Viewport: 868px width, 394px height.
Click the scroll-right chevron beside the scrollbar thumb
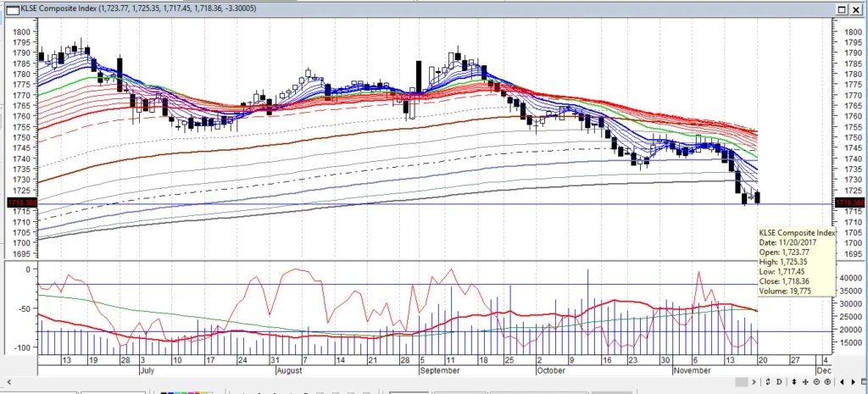pos(754,382)
